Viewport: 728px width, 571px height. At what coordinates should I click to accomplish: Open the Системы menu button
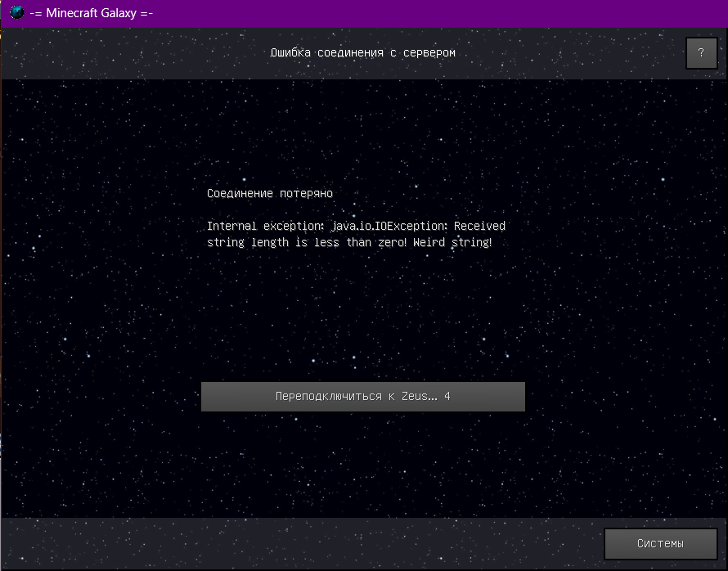pos(661,544)
